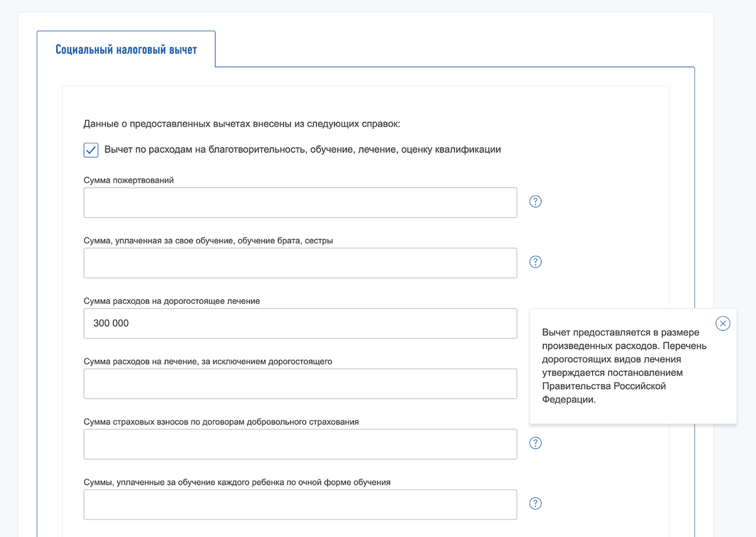Click the label Сумма пожертвований
This screenshot has height=537, width=756.
pos(129,180)
